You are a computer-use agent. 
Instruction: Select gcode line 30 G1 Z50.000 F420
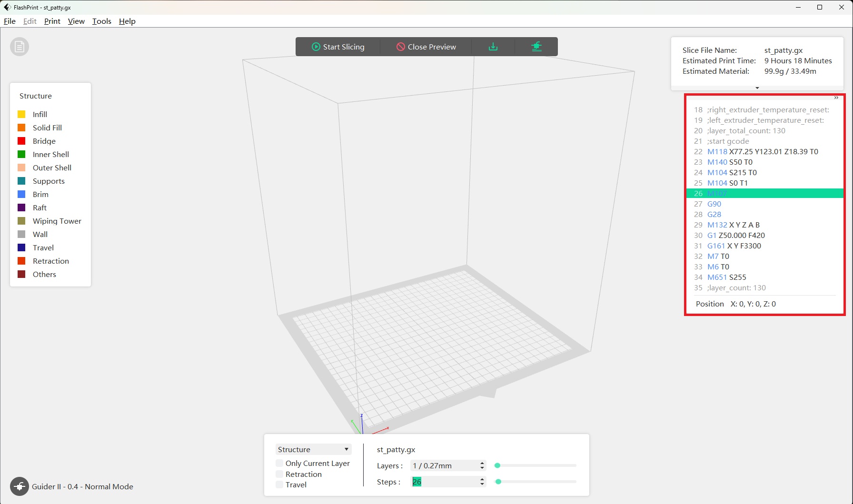click(735, 235)
